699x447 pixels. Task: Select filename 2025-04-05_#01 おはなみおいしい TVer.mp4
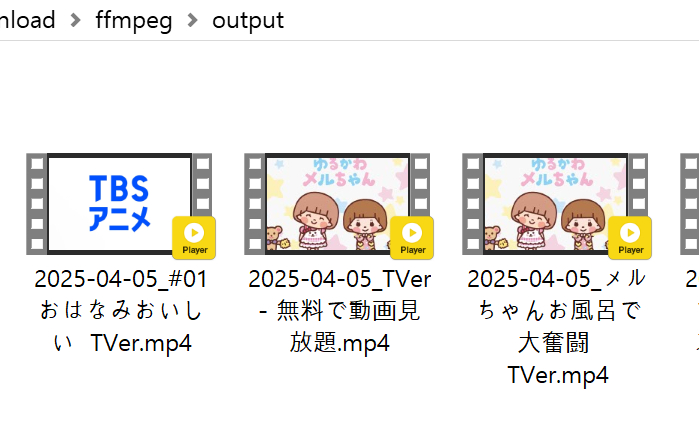coord(121,311)
